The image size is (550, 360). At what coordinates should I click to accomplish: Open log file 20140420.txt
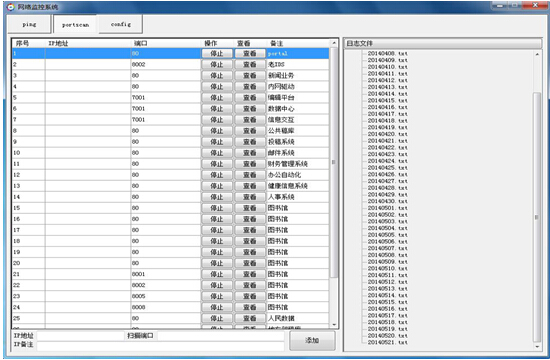point(387,134)
